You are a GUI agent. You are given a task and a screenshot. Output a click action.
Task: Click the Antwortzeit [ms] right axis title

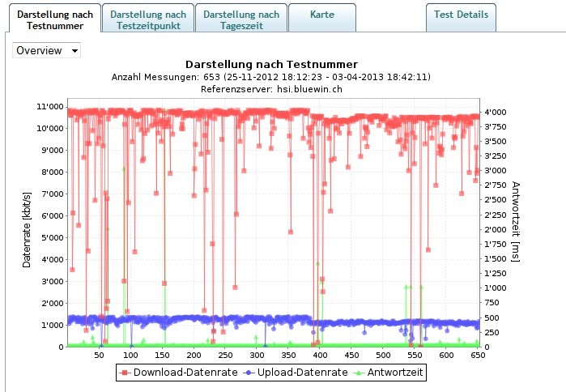[516, 222]
